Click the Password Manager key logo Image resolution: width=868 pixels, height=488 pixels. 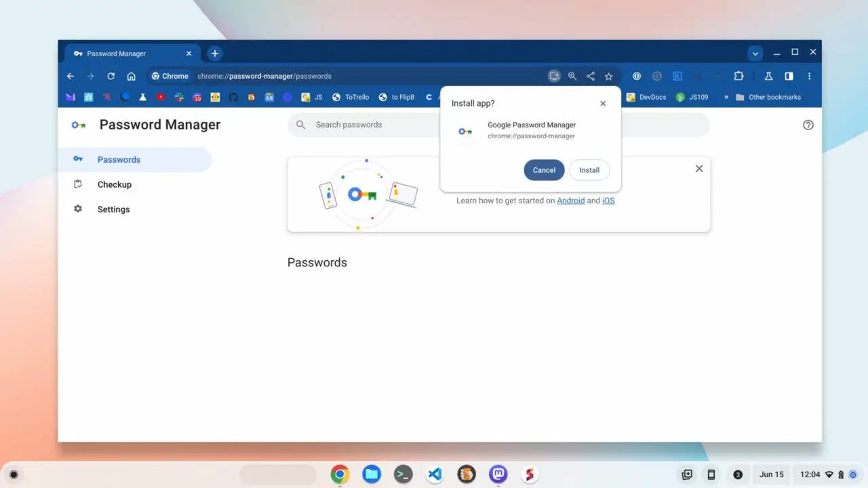coord(79,125)
